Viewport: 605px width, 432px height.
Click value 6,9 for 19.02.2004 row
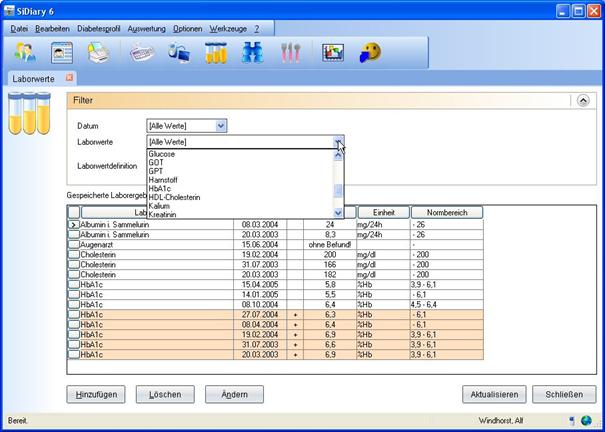(x=330, y=335)
